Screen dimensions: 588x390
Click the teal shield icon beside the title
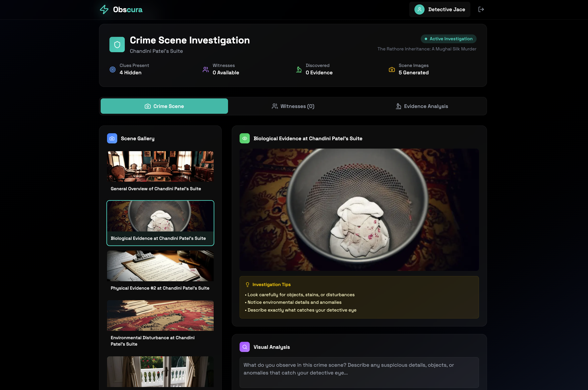[117, 45]
